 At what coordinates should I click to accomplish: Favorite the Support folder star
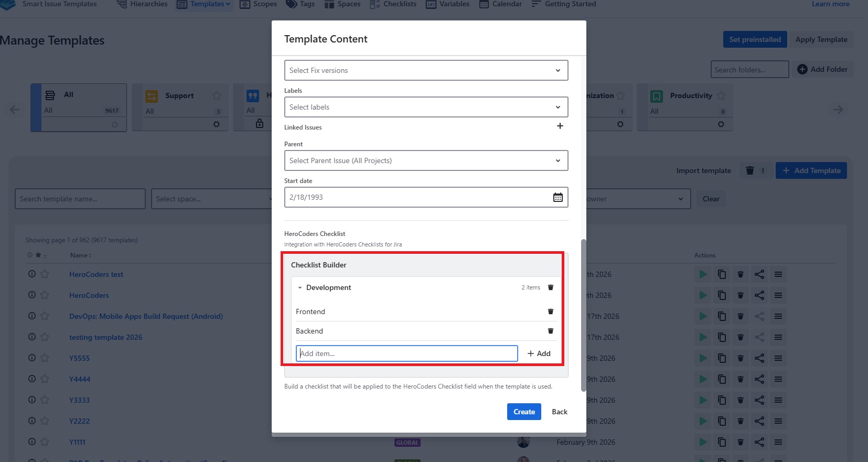click(217, 95)
